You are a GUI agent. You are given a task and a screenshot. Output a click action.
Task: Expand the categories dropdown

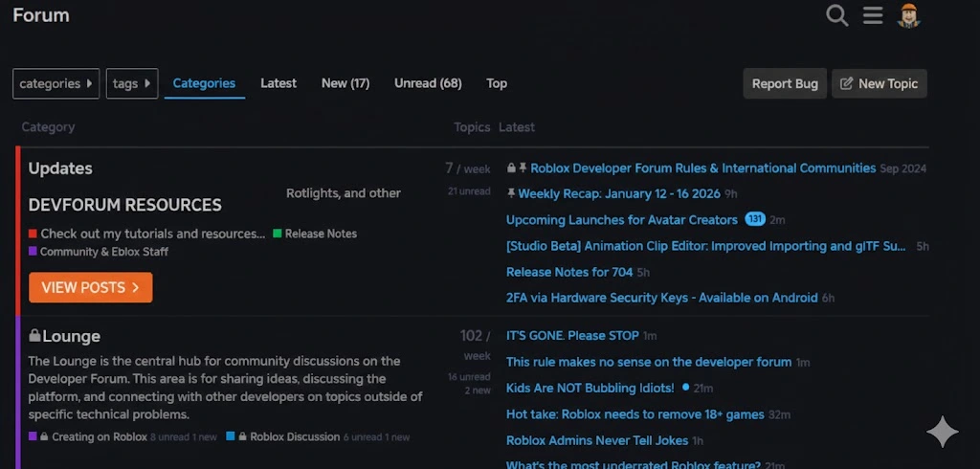click(56, 84)
